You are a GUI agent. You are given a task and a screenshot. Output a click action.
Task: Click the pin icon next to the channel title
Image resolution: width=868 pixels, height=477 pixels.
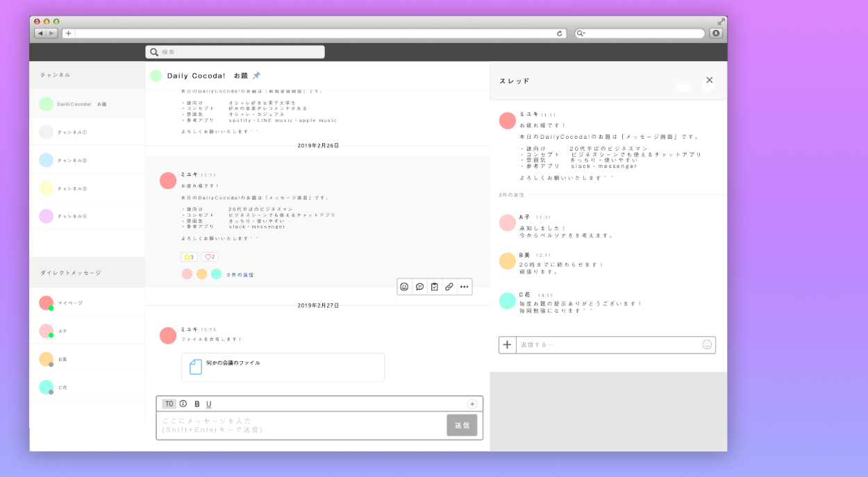click(256, 76)
